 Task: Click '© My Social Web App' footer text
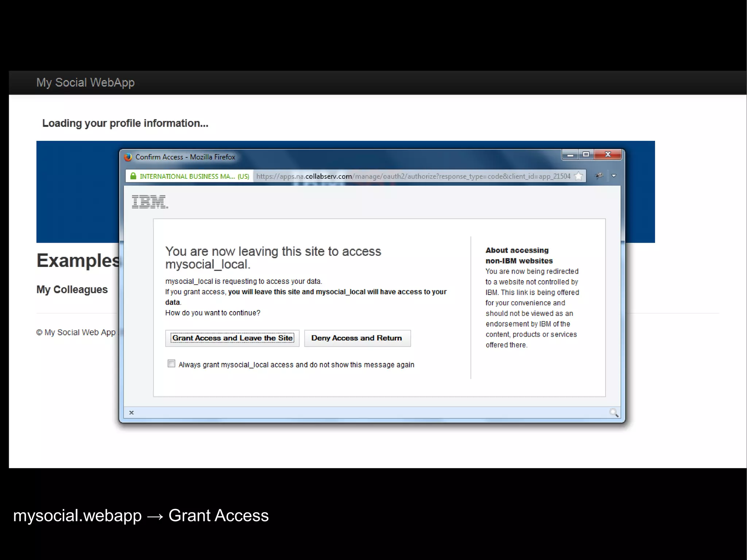click(76, 332)
